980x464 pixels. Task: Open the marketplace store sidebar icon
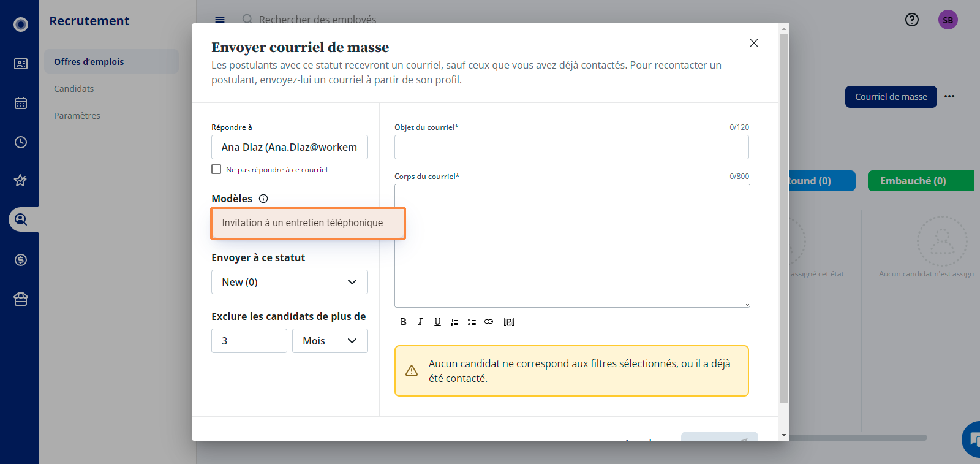point(21,299)
